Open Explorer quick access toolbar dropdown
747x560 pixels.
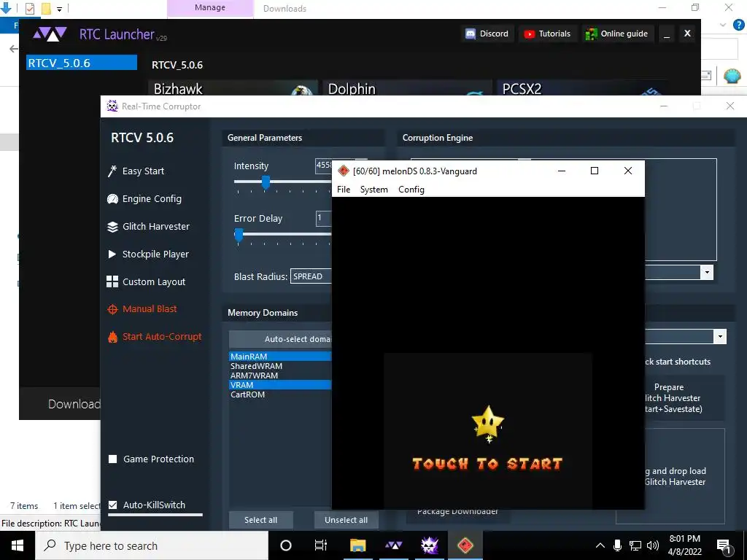coord(60,9)
